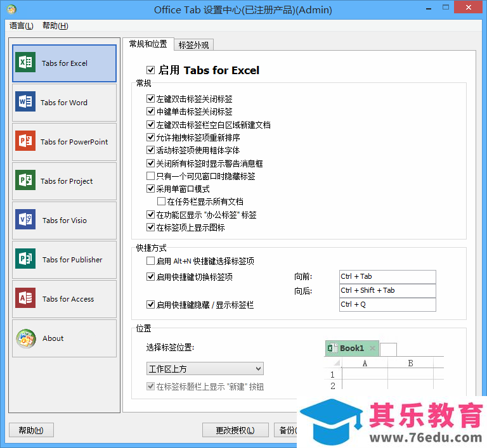Open the 帮助(H) menu in menu bar
487x448 pixels.
coord(55,26)
